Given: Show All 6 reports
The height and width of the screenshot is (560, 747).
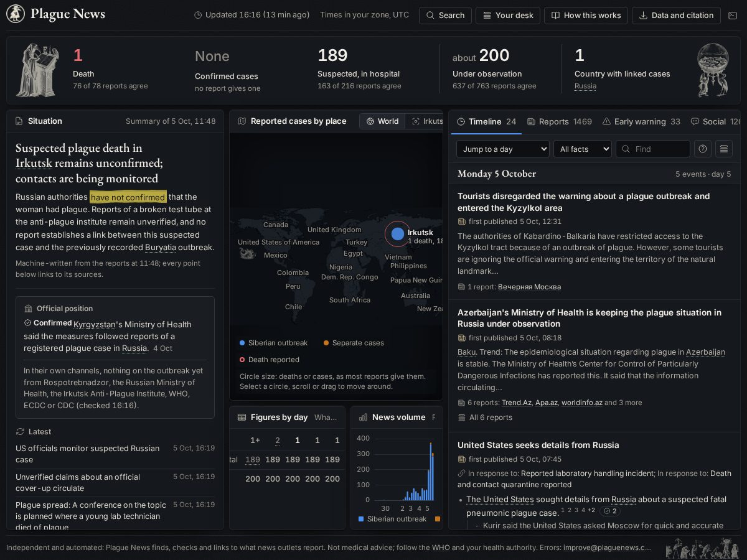Looking at the screenshot, I should coord(485,418).
